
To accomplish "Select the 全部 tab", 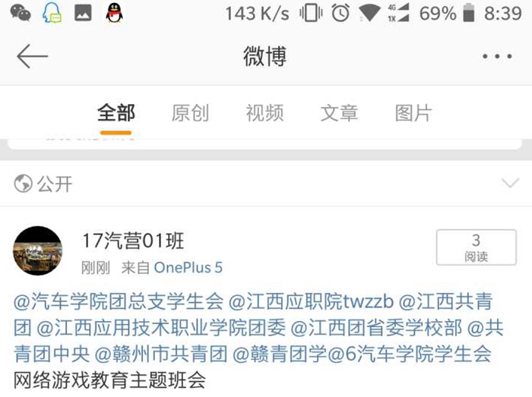I will point(116,113).
